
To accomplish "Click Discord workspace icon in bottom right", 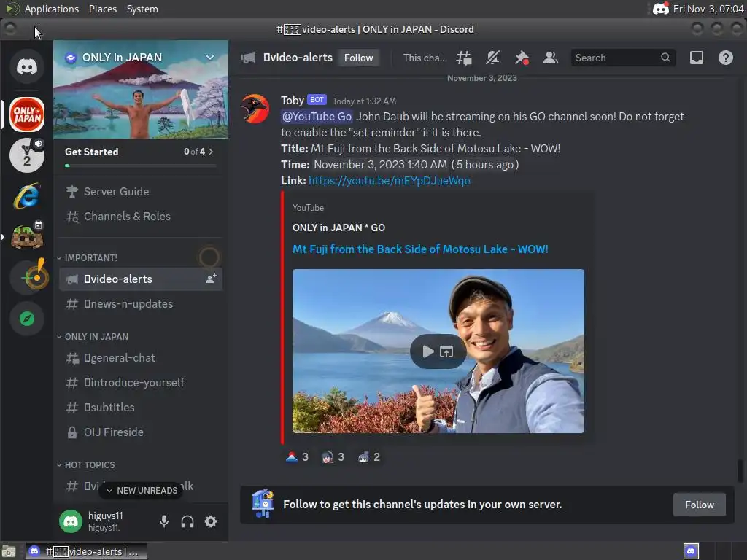I will [x=691, y=551].
